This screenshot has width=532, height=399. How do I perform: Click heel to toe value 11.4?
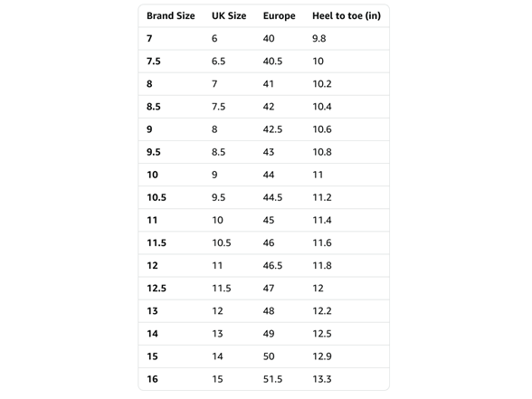[322, 220]
